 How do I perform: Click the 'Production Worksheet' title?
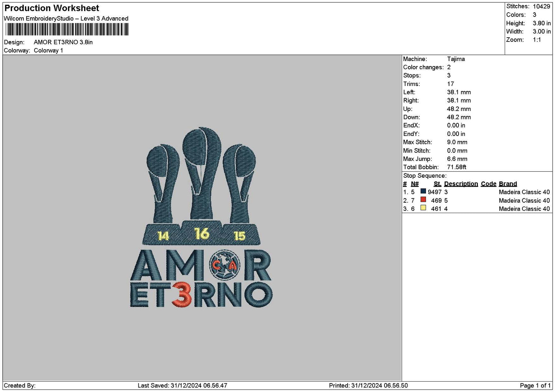click(x=52, y=8)
